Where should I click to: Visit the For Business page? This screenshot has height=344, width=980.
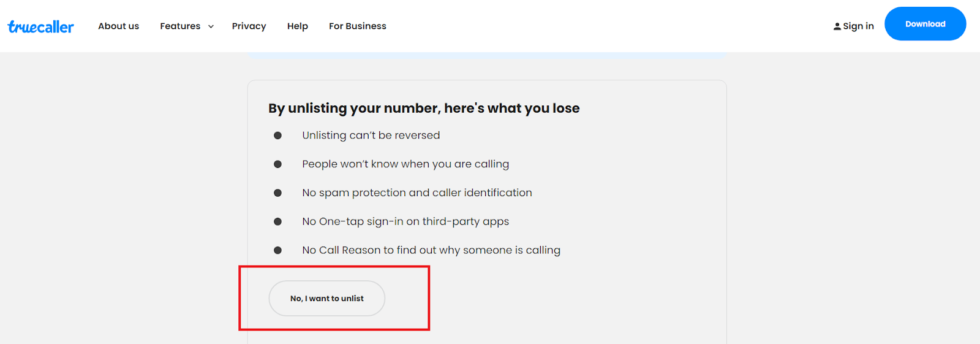[x=358, y=26]
